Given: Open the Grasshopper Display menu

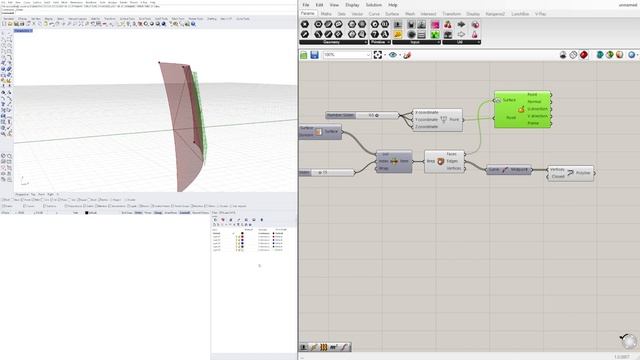Looking at the screenshot, I should point(352,5).
